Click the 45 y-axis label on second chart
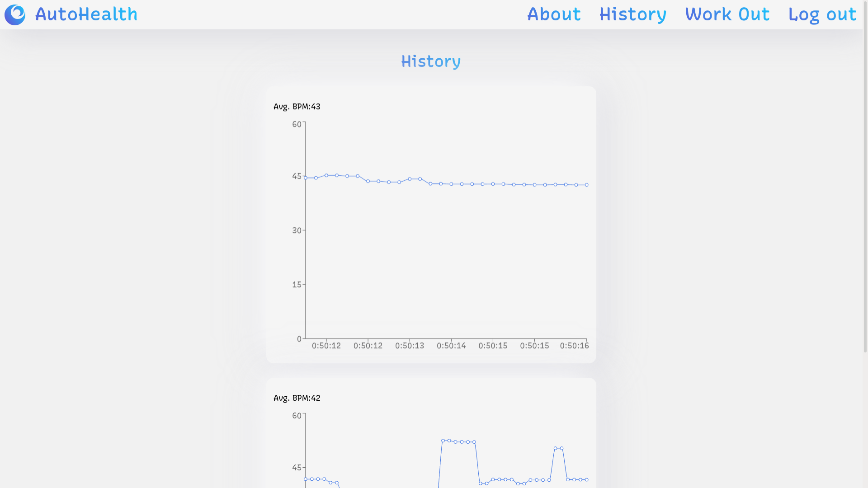 coord(297,468)
